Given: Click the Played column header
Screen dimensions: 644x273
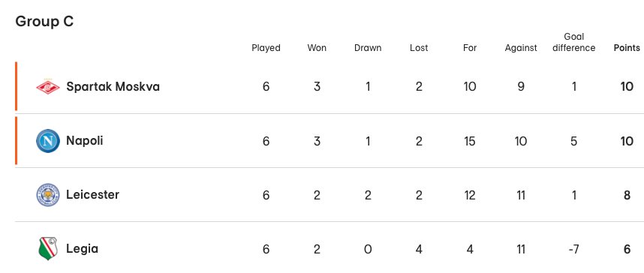Looking at the screenshot, I should point(266,48).
